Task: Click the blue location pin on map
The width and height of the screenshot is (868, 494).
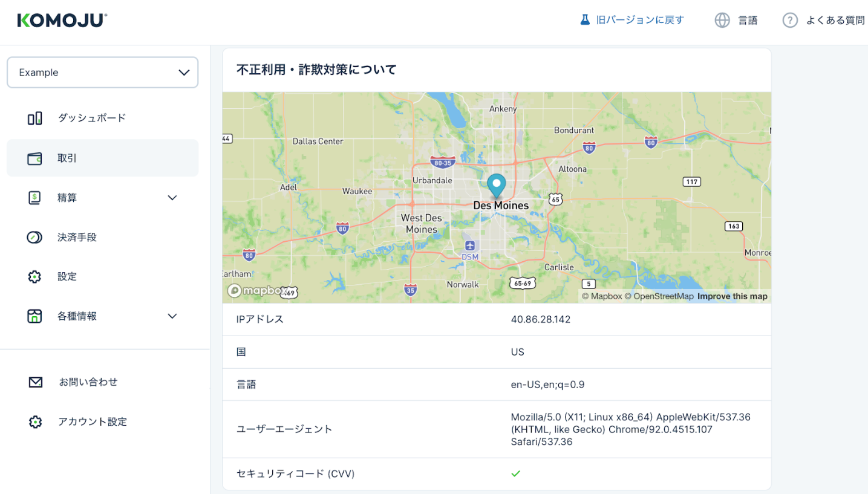Action: (496, 185)
